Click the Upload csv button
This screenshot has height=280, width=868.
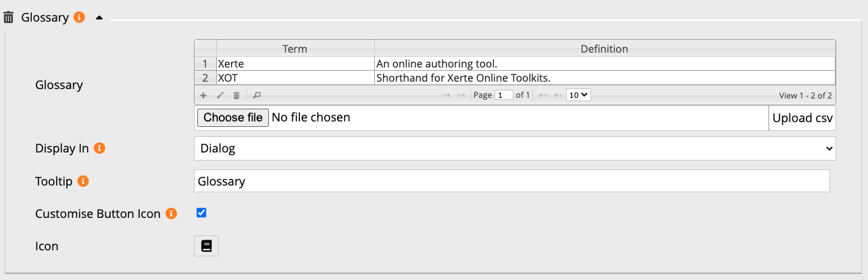pos(802,118)
